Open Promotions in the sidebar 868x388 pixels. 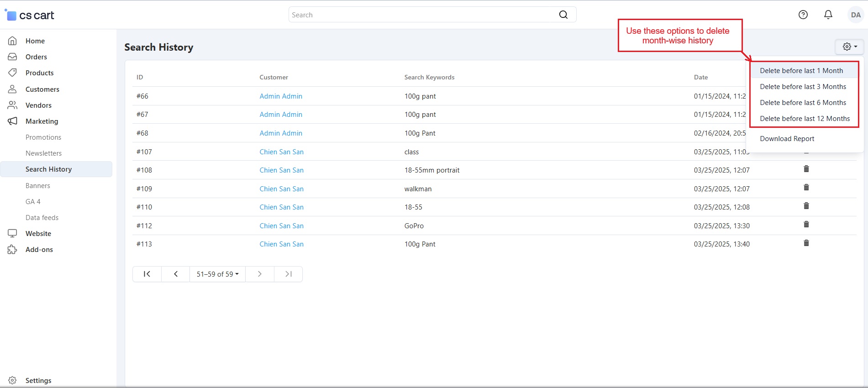pos(43,137)
